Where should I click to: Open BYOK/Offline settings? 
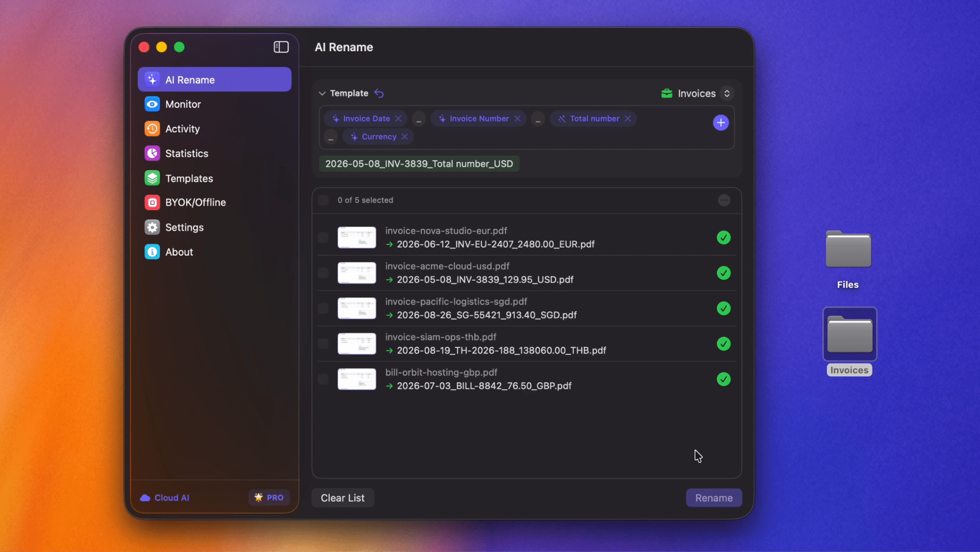[x=214, y=203]
